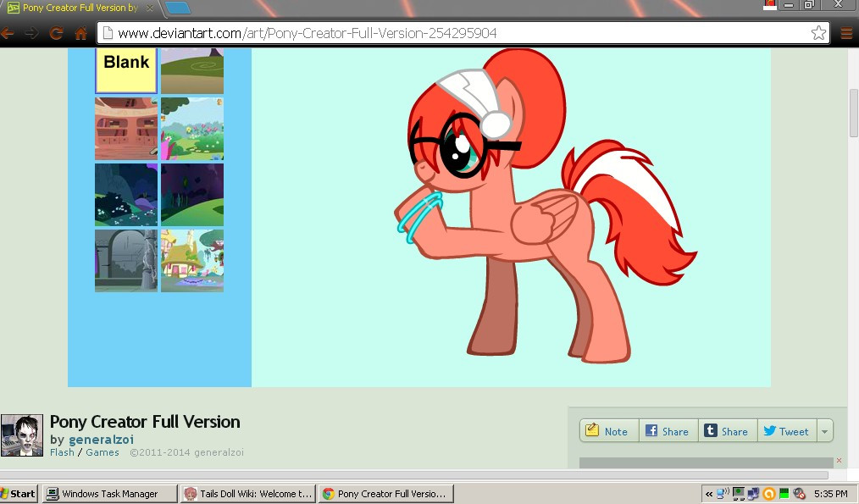Expand hidden tray icons chevron

tap(709, 494)
